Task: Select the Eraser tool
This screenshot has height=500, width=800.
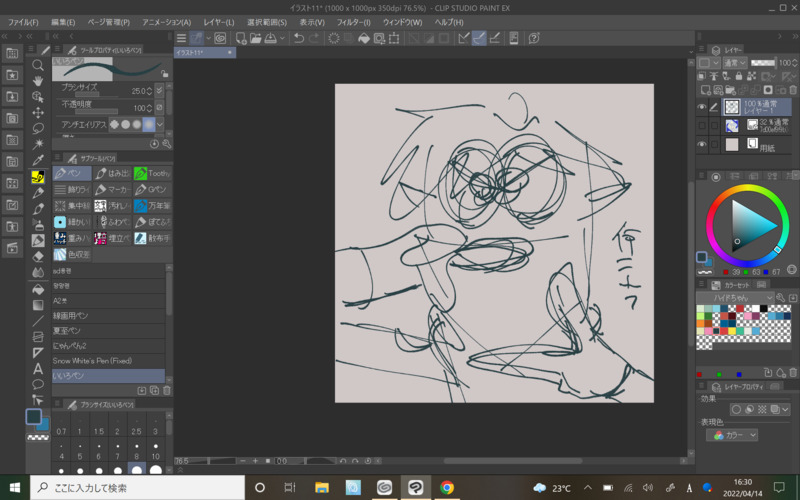Action: 38,257
